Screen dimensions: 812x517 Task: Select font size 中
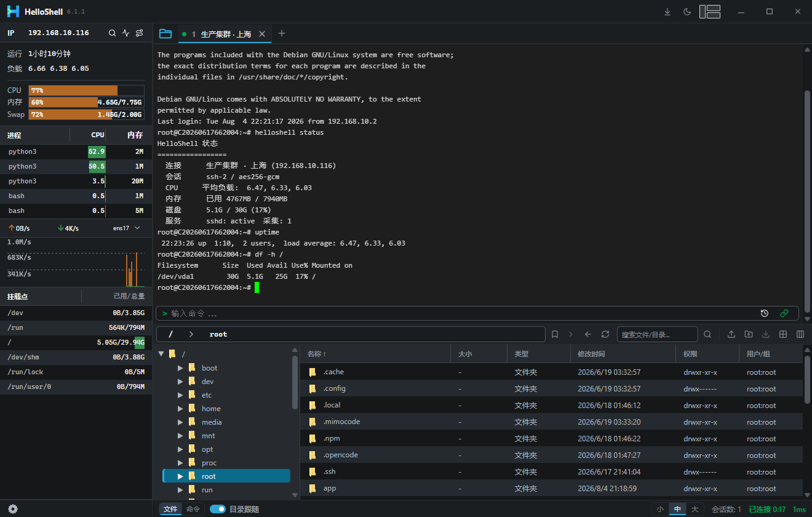click(x=677, y=509)
